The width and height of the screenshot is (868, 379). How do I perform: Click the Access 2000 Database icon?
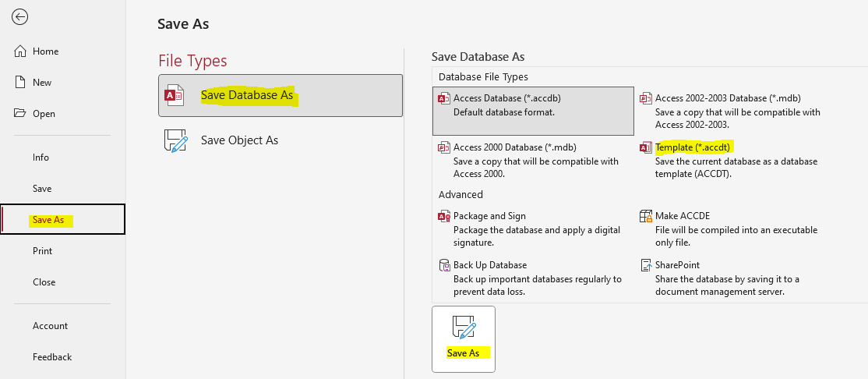point(444,147)
